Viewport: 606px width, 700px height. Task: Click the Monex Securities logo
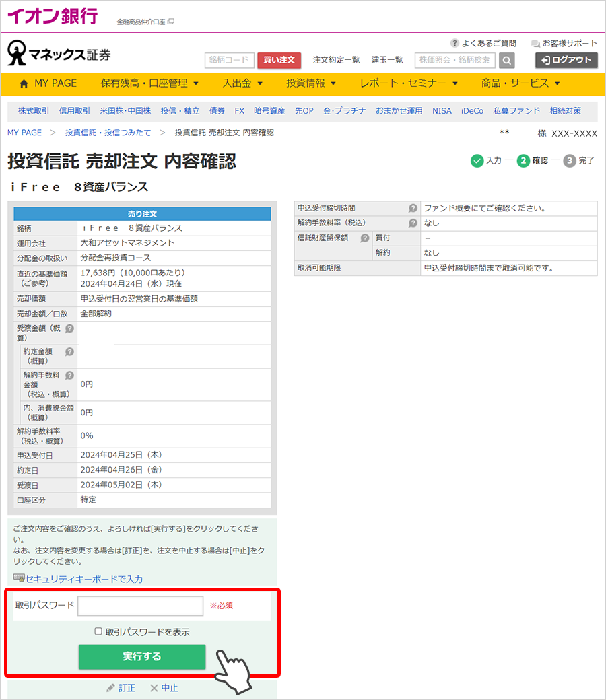(59, 53)
